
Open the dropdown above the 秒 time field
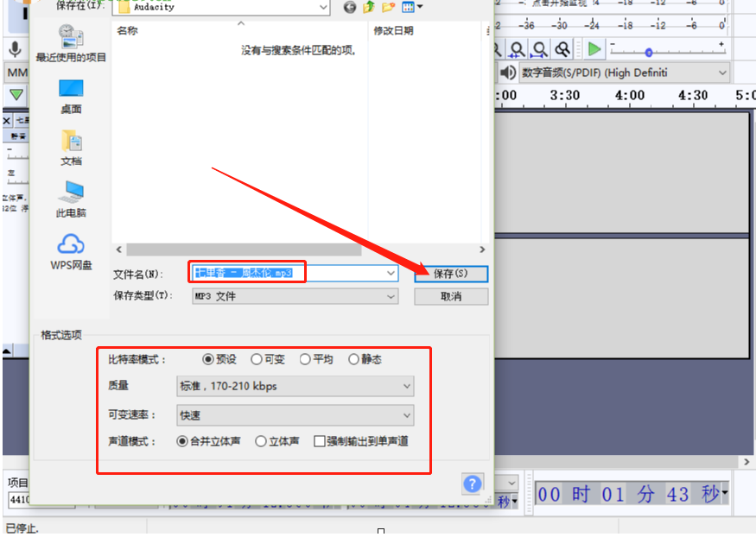511,482
